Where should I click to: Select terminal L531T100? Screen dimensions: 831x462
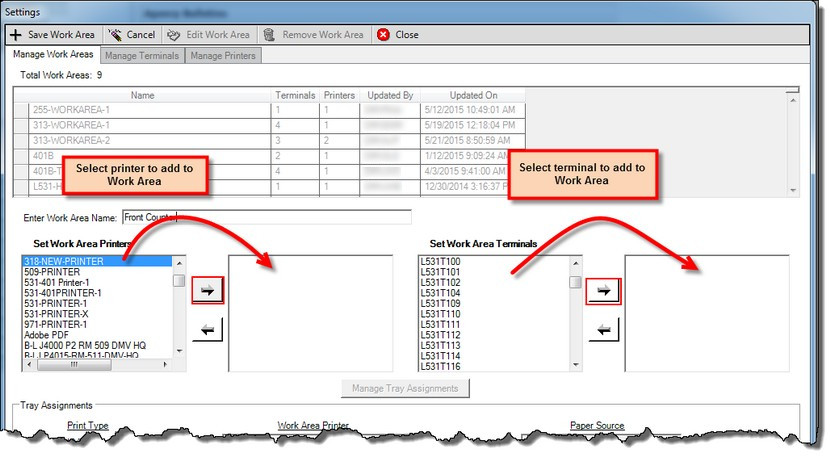pos(440,261)
